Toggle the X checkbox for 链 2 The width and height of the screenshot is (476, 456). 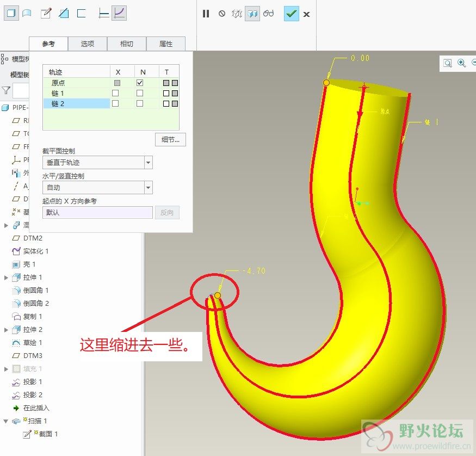[115, 103]
